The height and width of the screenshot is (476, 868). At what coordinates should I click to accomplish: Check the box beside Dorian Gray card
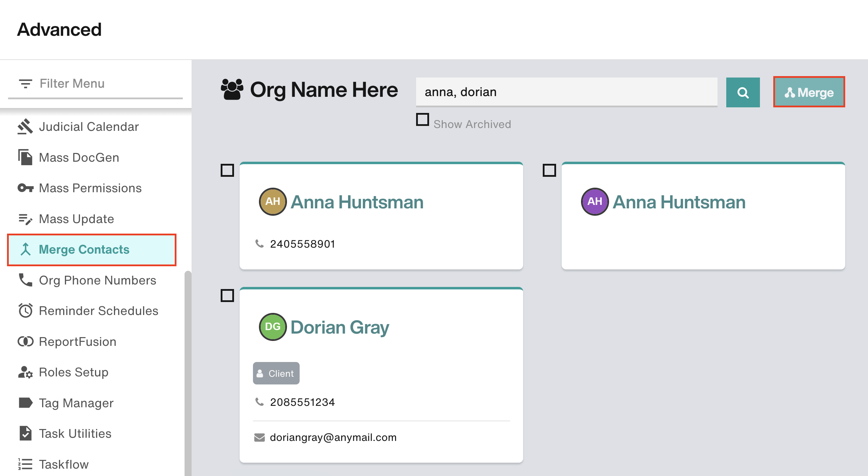click(227, 296)
